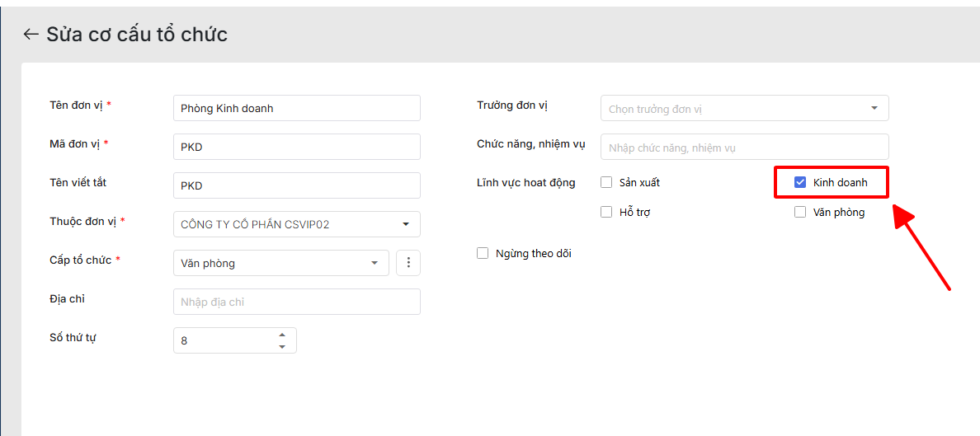Focus the Mã đơn vị text field
Viewport: 980px width, 436px height.
pyautogui.click(x=296, y=147)
